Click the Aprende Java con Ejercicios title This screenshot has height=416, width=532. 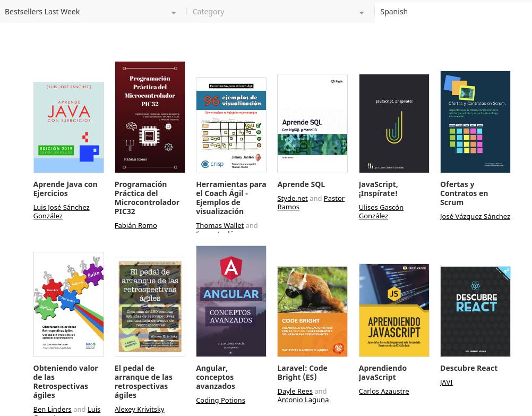tap(65, 189)
